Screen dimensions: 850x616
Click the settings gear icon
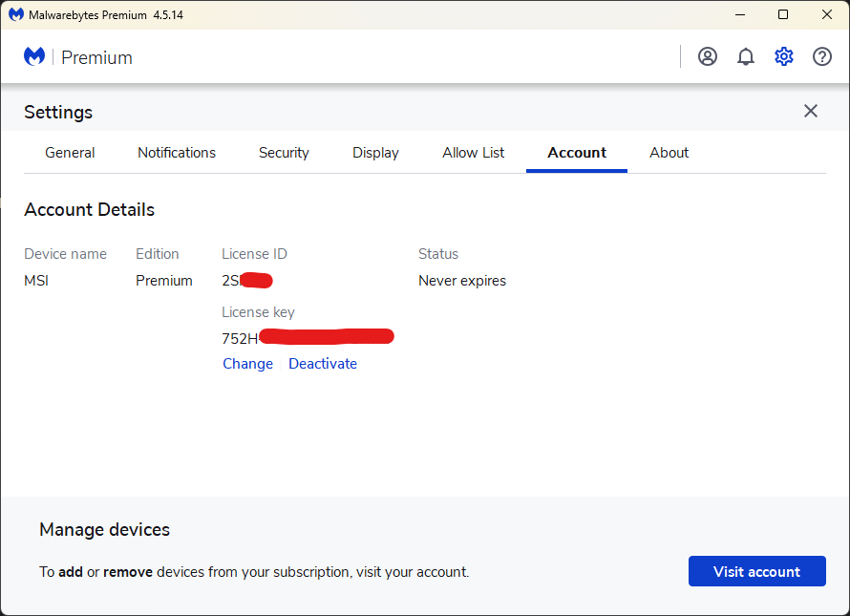784,56
